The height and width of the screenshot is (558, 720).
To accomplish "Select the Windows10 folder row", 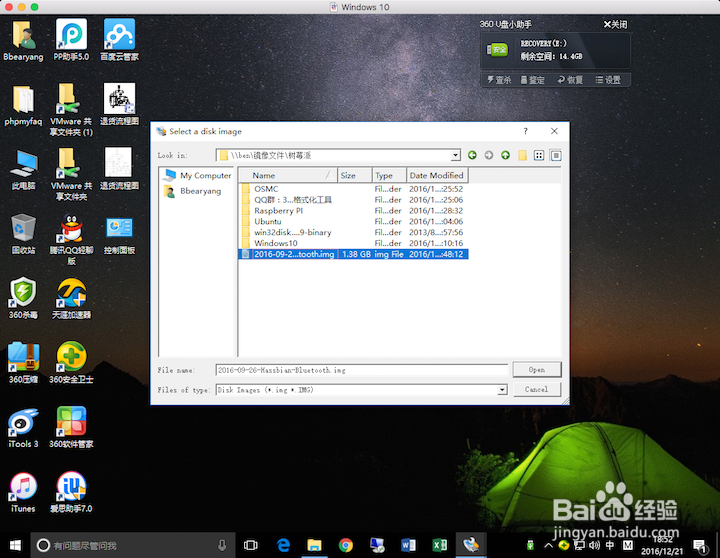I will tap(354, 243).
